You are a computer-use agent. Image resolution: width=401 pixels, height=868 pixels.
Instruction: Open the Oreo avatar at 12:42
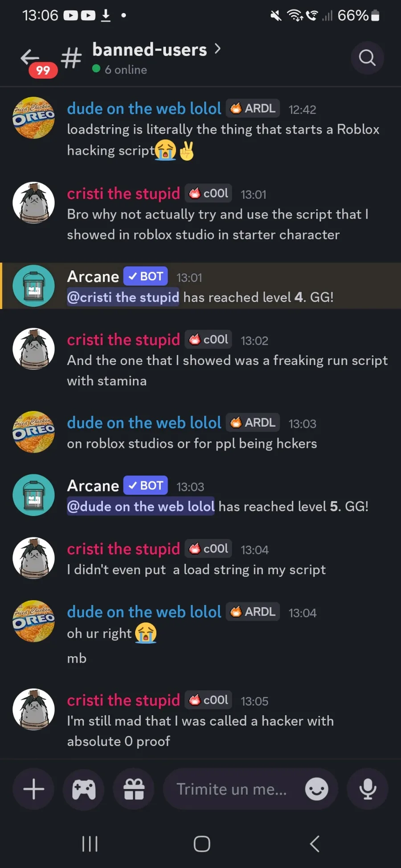click(x=33, y=118)
